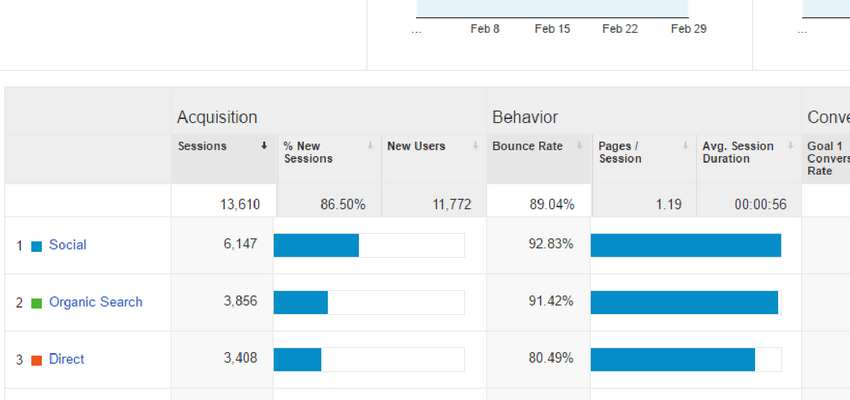Image resolution: width=850 pixels, height=400 pixels.
Task: Open the Organic Search channel link
Action: [95, 302]
